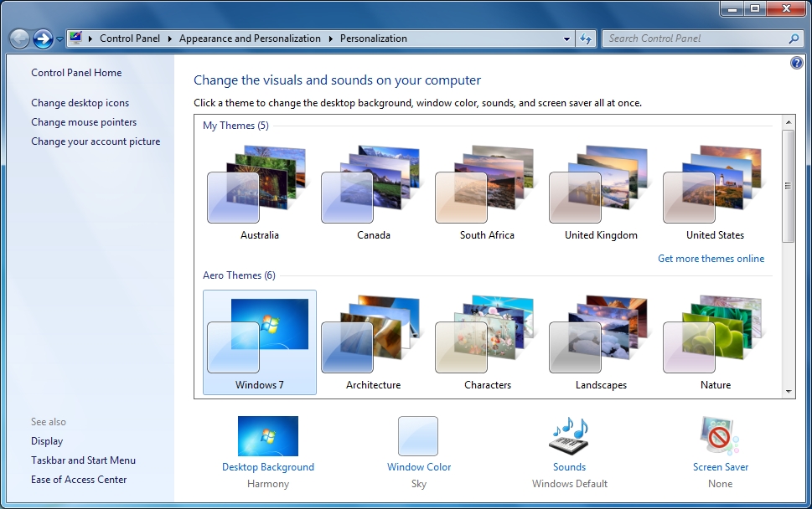Open Change mouse pointers
The width and height of the screenshot is (812, 509).
(85, 121)
